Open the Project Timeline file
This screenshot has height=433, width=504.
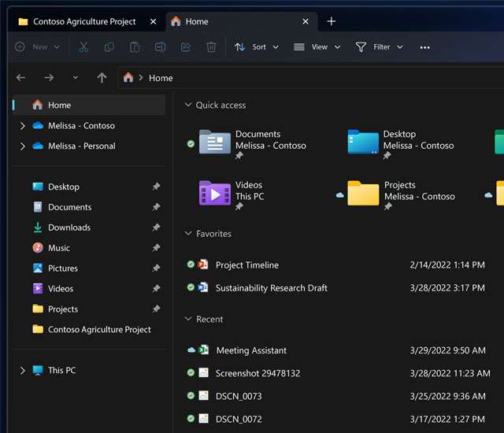click(246, 265)
